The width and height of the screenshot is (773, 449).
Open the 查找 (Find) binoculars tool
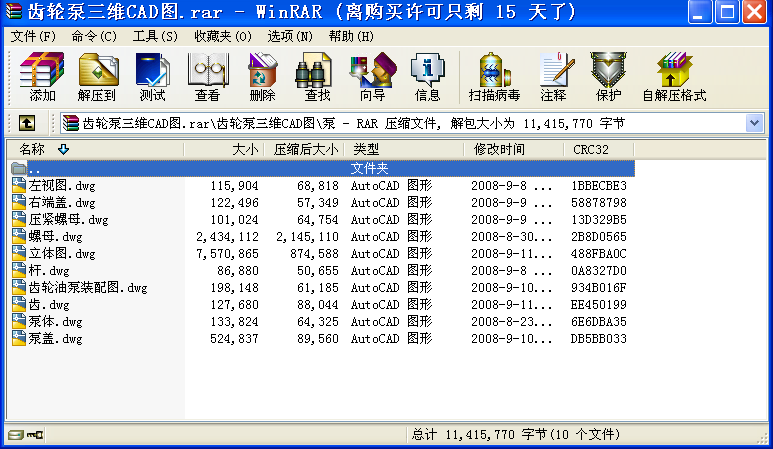(x=317, y=77)
